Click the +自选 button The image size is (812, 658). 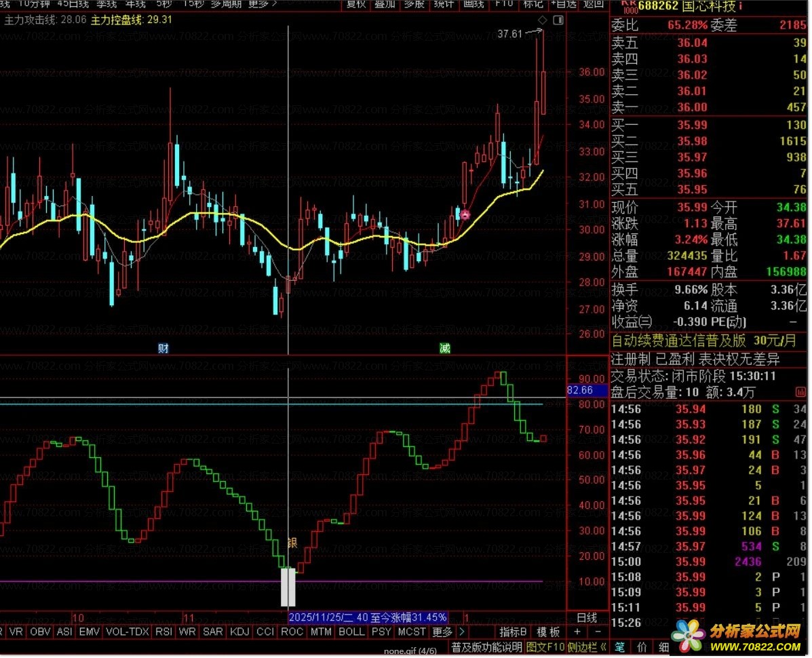tap(564, 4)
